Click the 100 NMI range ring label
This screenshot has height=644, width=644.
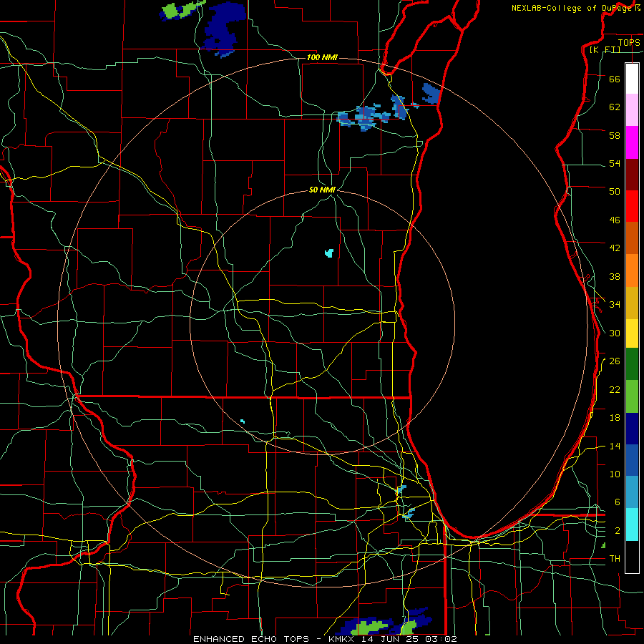click(x=322, y=57)
